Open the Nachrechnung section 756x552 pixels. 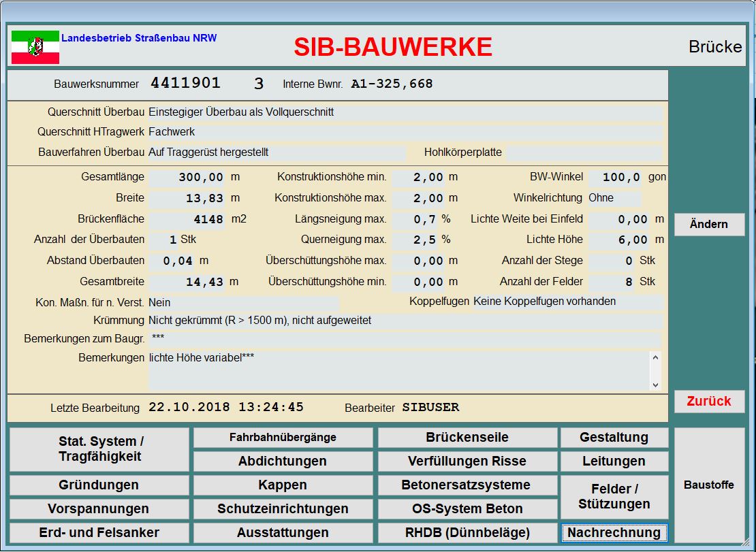click(614, 533)
